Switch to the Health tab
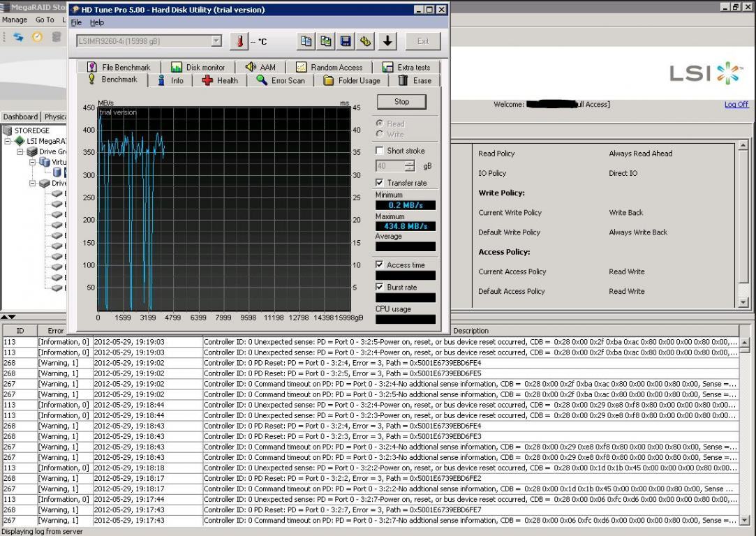 point(219,80)
